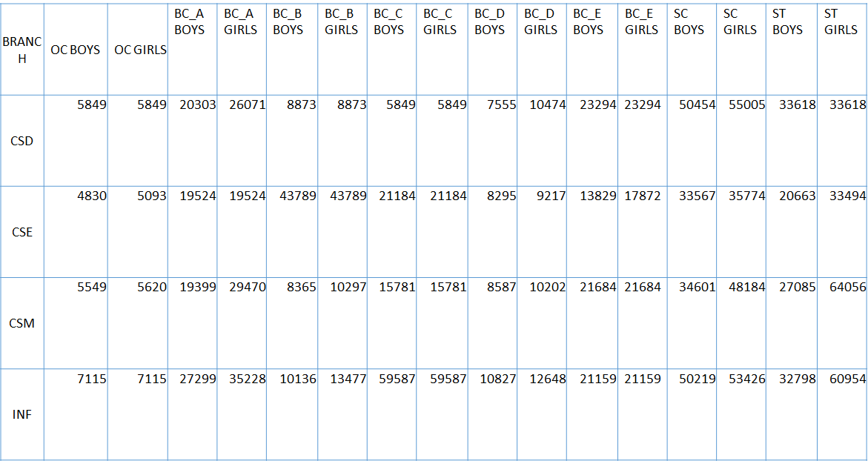
Task: Select the ST GIRLS column header
Action: 843,50
